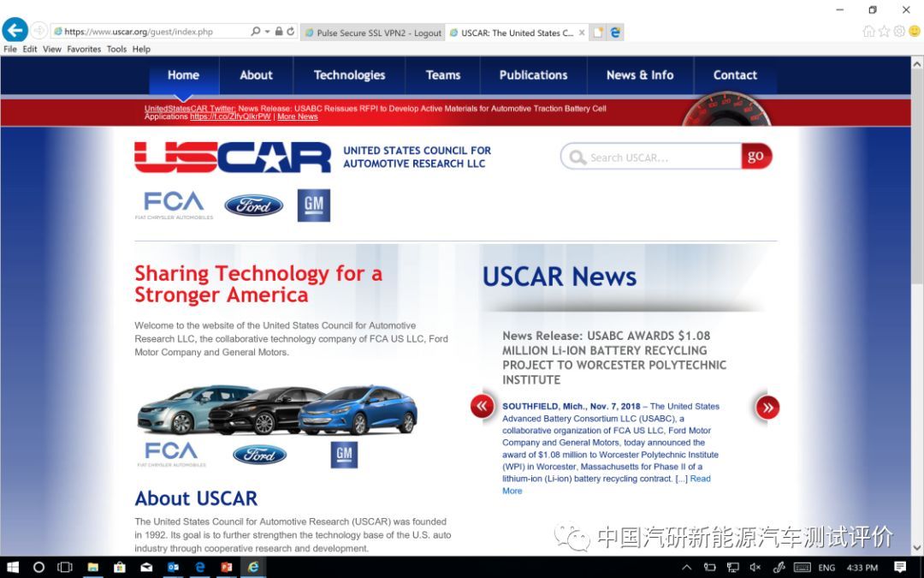Click the GM logo under the cars image

click(x=344, y=455)
